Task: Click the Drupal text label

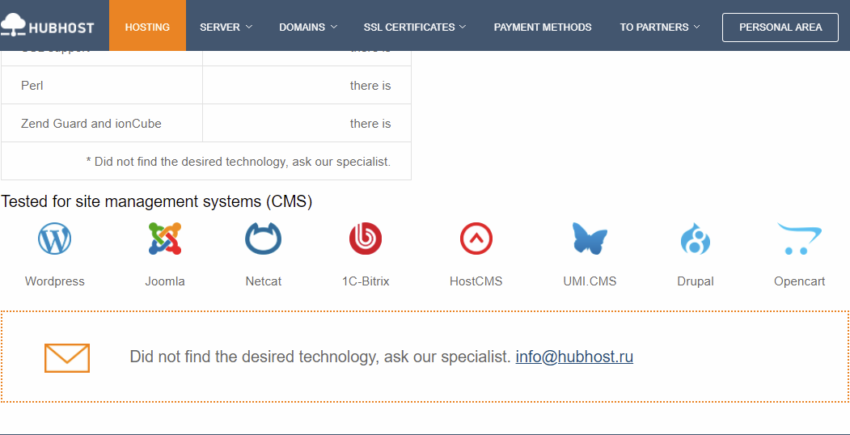Action: coord(695,282)
